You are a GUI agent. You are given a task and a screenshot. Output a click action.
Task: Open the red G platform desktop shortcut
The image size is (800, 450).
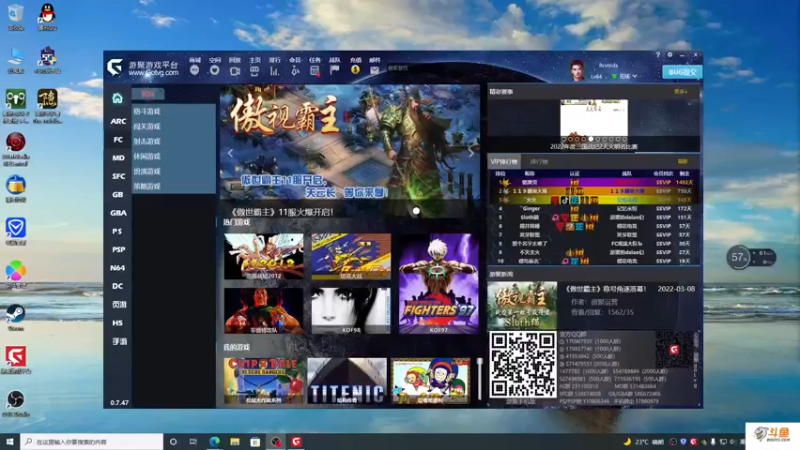16,360
